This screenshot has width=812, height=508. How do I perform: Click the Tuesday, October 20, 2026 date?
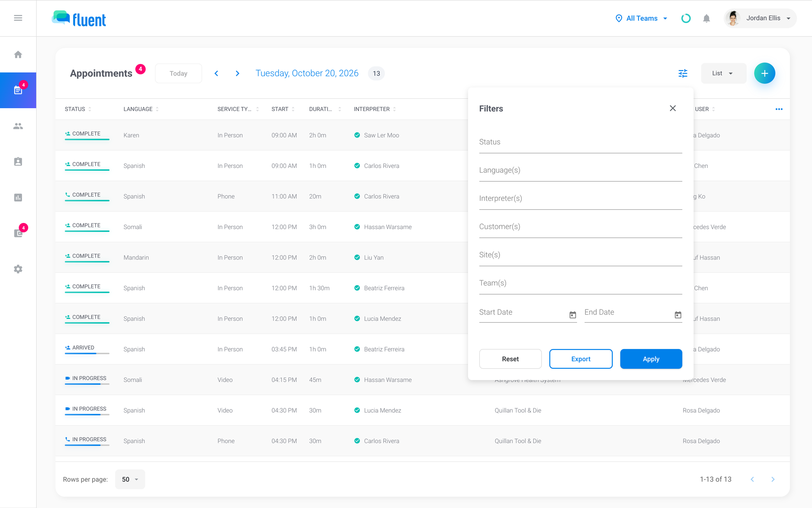pos(307,73)
